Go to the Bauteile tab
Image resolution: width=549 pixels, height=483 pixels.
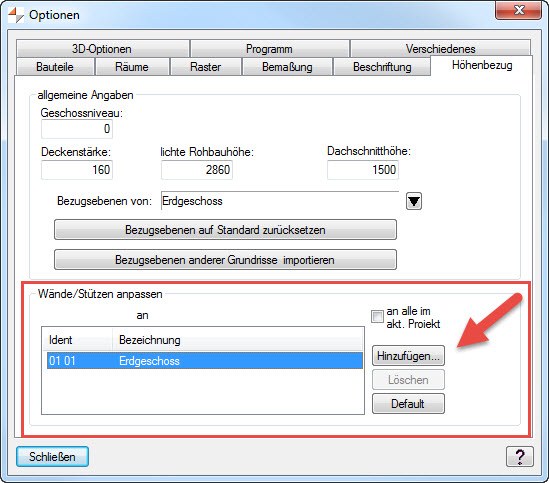click(x=55, y=67)
